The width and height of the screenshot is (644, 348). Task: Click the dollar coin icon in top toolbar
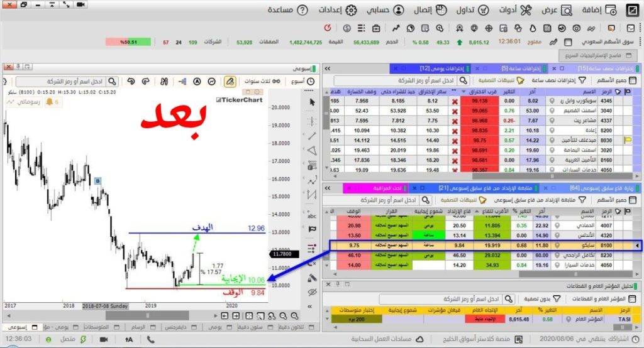pyautogui.click(x=347, y=28)
